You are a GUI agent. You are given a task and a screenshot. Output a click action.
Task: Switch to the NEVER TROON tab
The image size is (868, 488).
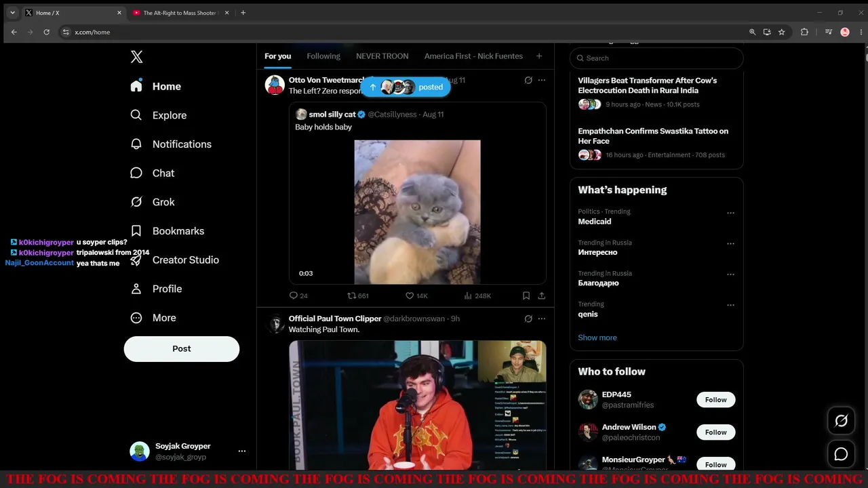click(x=382, y=56)
